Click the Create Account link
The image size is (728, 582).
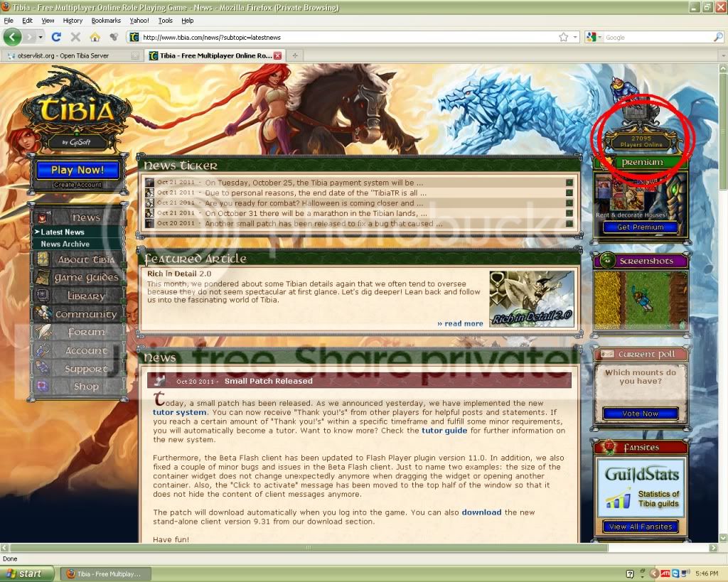[x=77, y=185]
